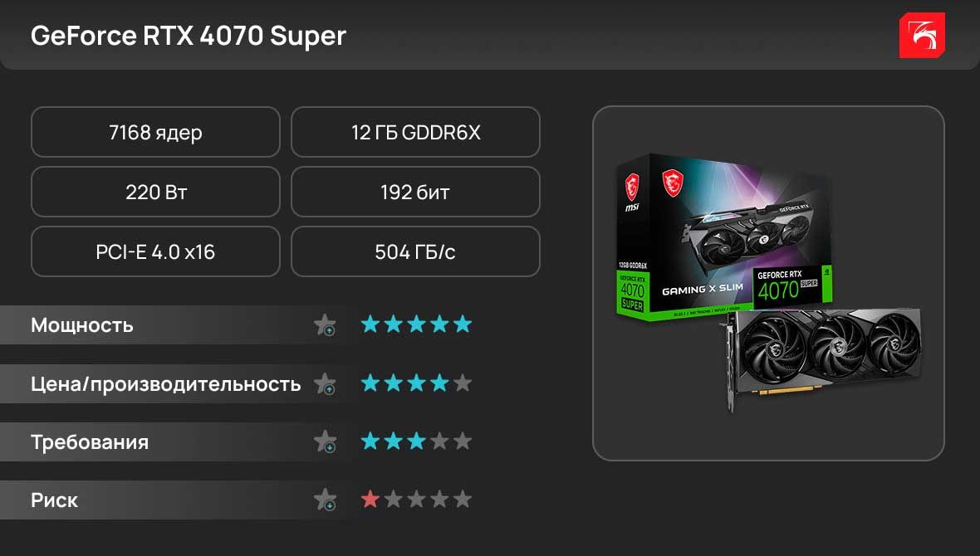Image resolution: width=980 pixels, height=556 pixels.
Task: Select the third blue star in Требования rating
Action: (x=416, y=441)
